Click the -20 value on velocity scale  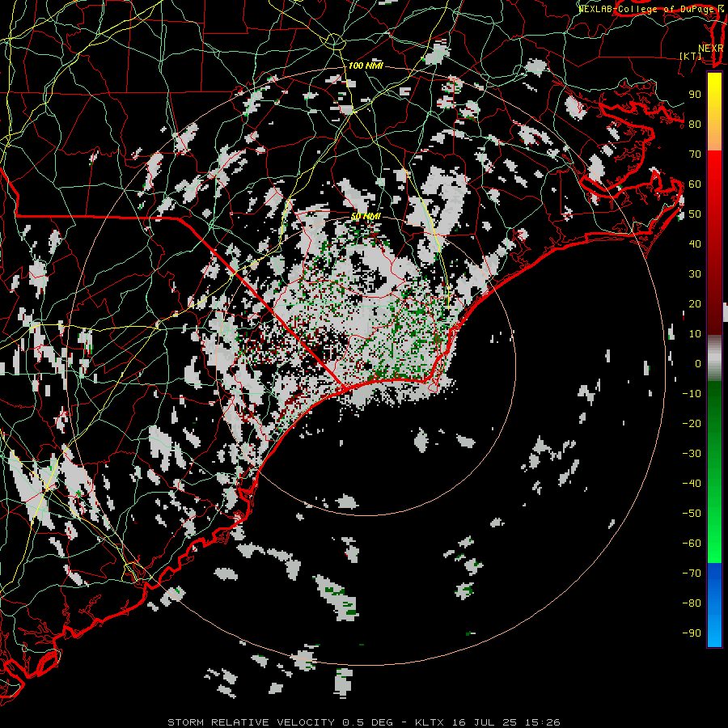[692, 423]
